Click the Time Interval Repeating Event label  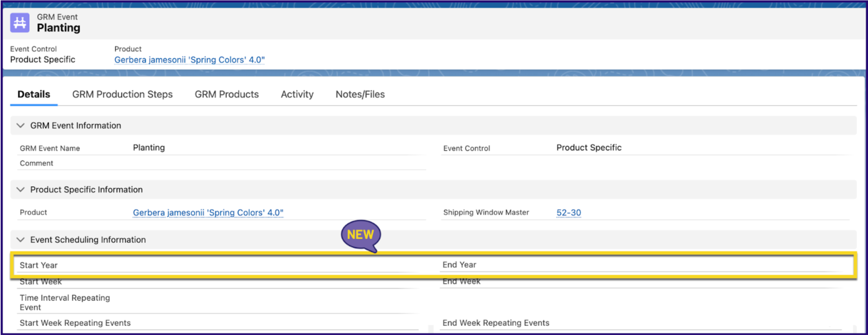click(x=65, y=303)
